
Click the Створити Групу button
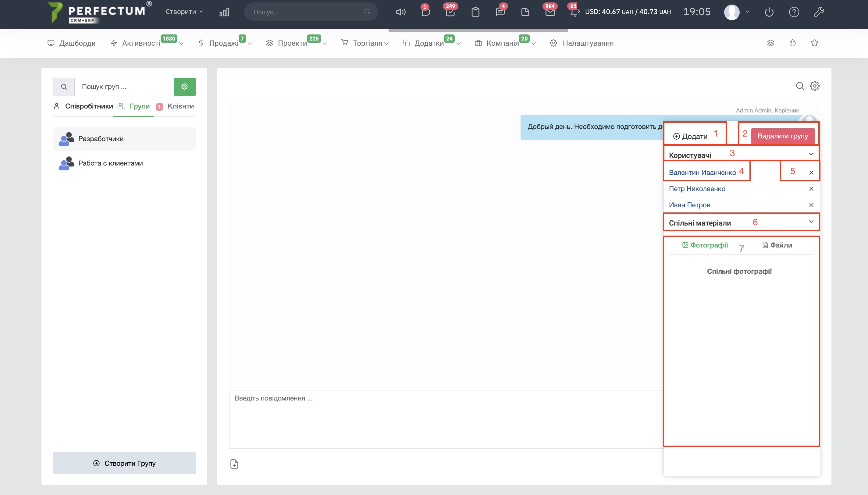click(x=124, y=463)
